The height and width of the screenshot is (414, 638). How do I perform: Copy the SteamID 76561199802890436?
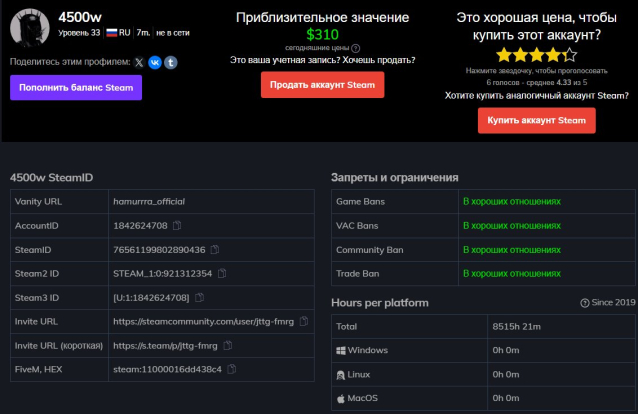pos(215,249)
